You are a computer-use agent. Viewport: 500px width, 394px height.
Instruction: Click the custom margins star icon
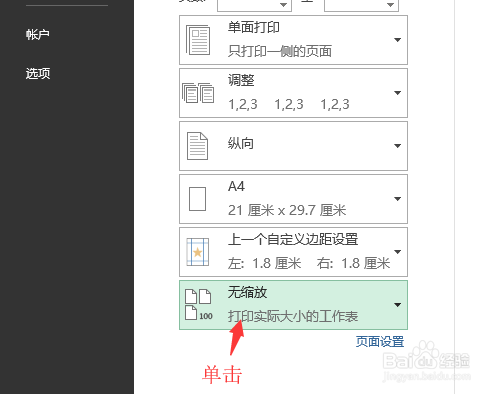pyautogui.click(x=198, y=252)
